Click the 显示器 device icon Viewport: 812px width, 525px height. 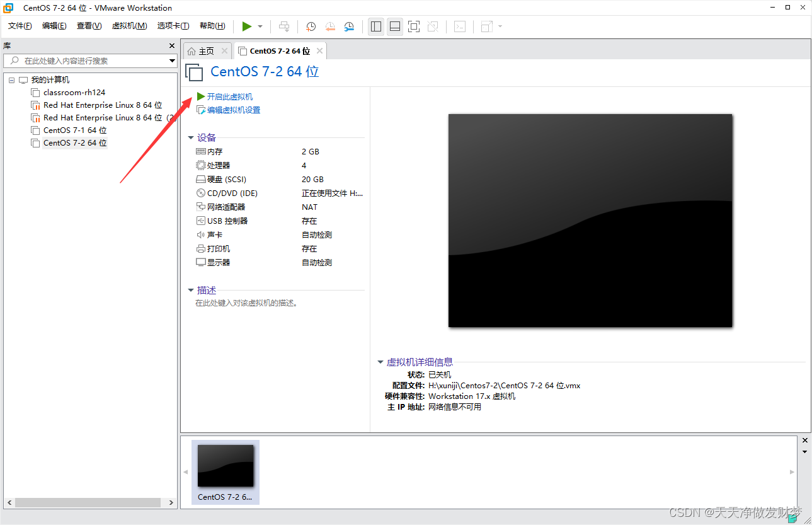coord(201,262)
